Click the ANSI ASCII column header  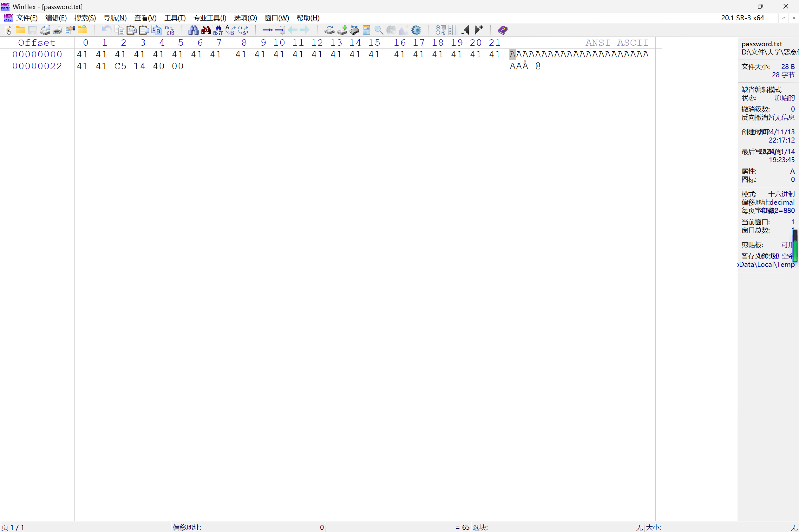pos(617,43)
